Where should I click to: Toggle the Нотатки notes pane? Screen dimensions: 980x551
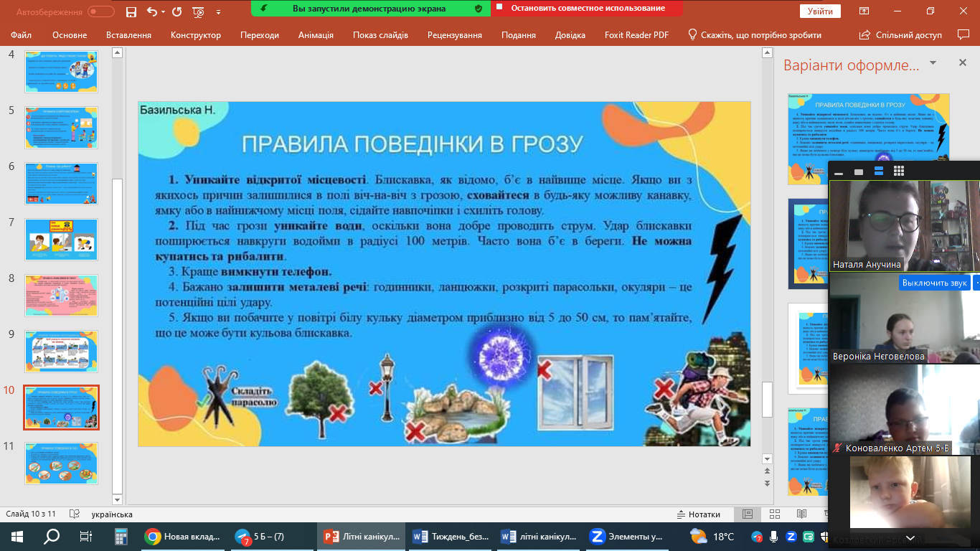click(x=699, y=514)
